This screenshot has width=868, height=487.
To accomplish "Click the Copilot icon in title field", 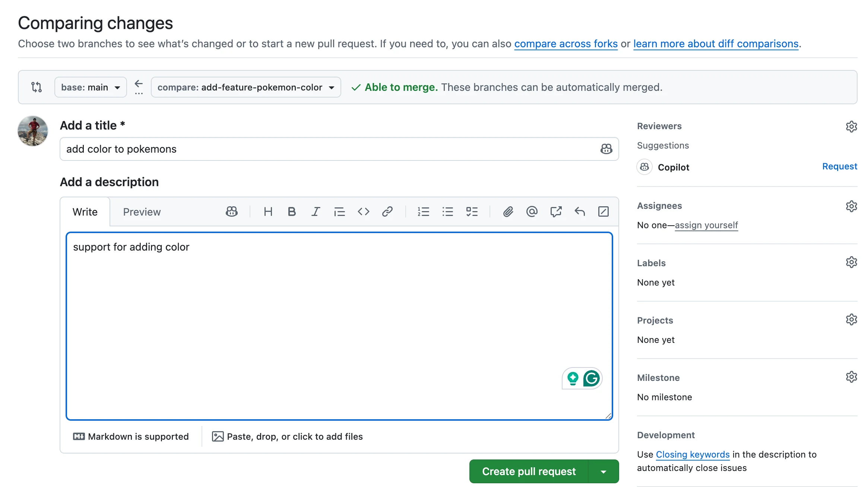I will tap(606, 149).
